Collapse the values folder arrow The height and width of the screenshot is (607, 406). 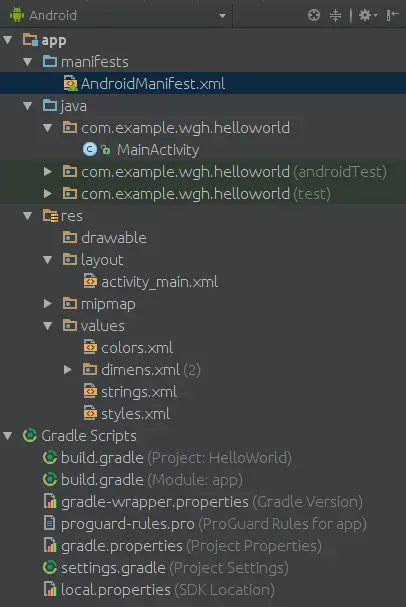click(48, 326)
